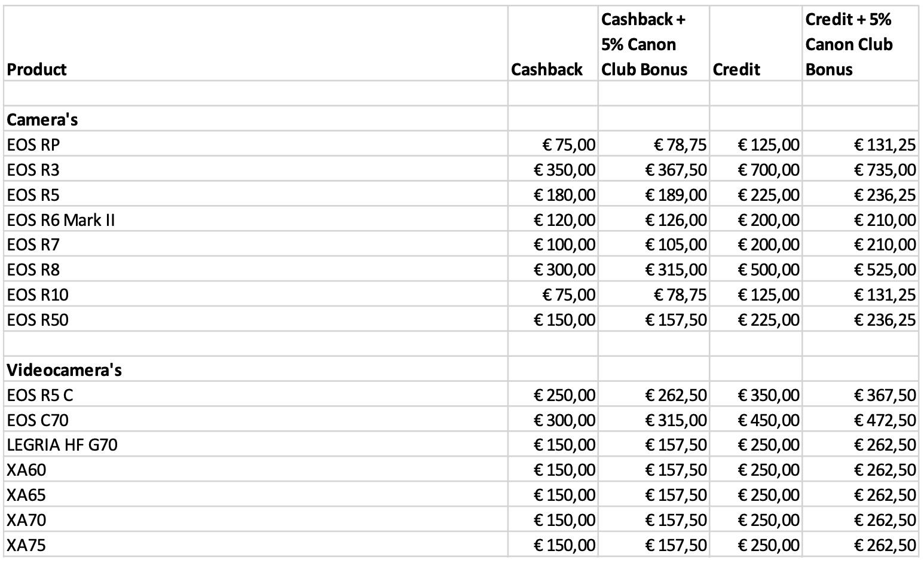Select the Cashback + 5% Canon Club Bonus header
This screenshot has width=924, height=563.
[644, 45]
